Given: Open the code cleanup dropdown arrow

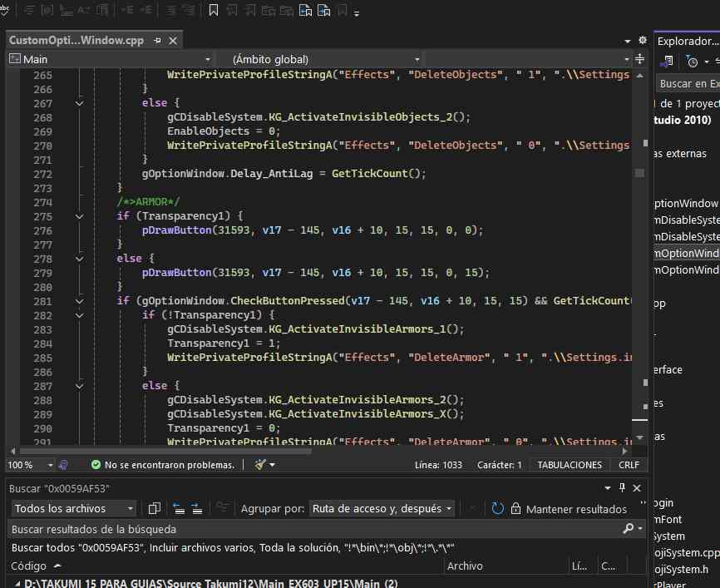Looking at the screenshot, I should point(273,465).
